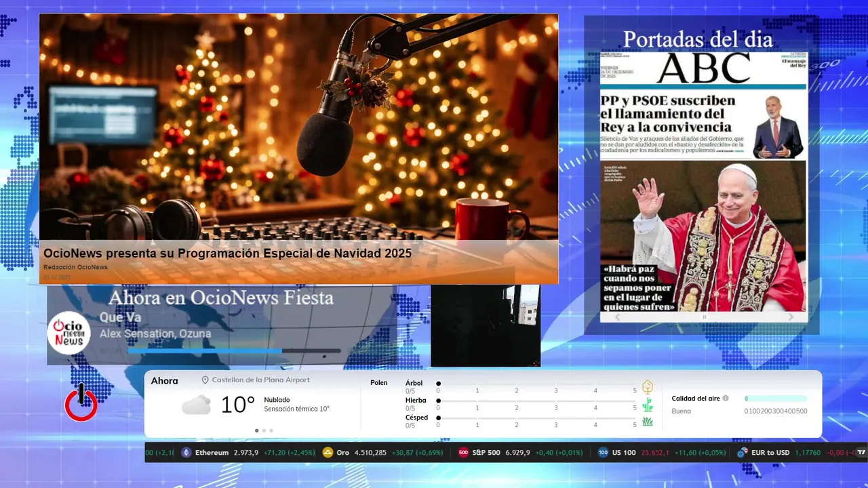
Task: Click the Redacción OcioNews author link
Action: 75,267
